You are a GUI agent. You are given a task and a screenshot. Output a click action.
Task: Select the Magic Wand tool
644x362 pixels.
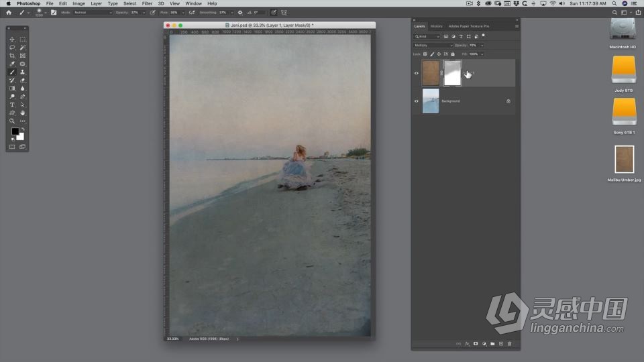click(x=23, y=48)
